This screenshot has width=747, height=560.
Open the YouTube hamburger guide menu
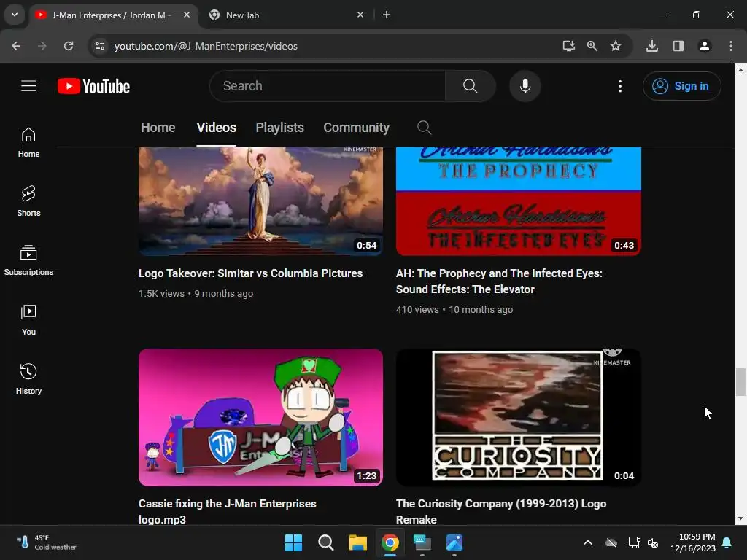tap(28, 86)
